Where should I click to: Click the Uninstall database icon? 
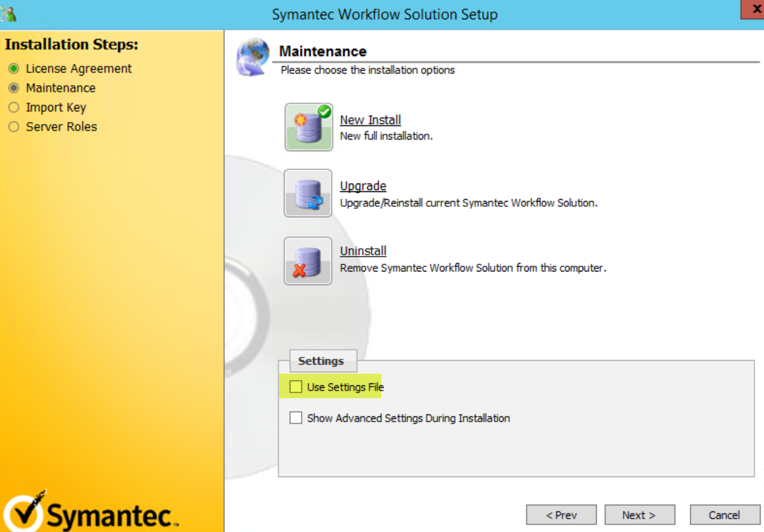308,261
